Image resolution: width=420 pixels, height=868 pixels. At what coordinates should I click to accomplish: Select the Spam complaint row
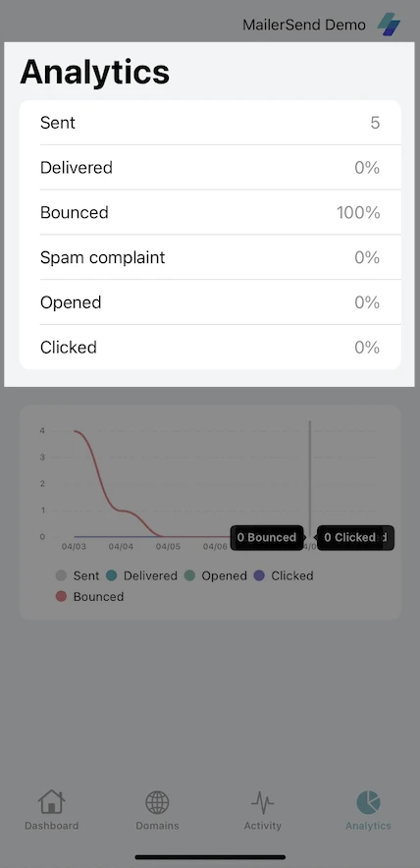210,257
